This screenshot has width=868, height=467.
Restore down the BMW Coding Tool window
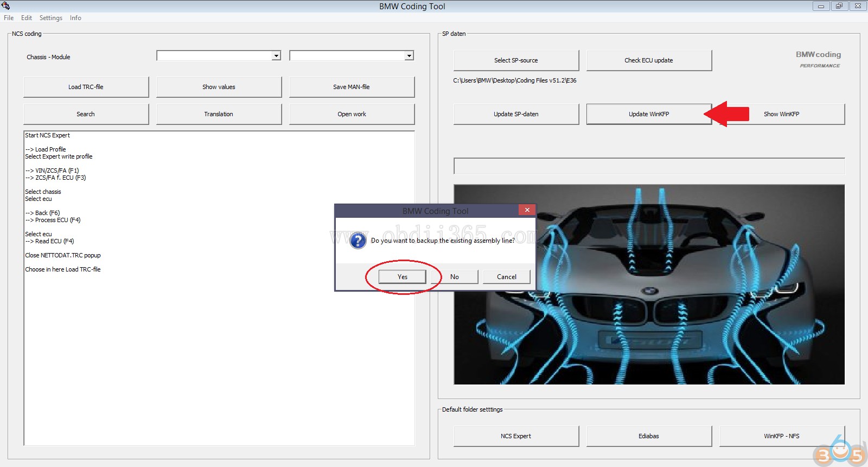[839, 6]
